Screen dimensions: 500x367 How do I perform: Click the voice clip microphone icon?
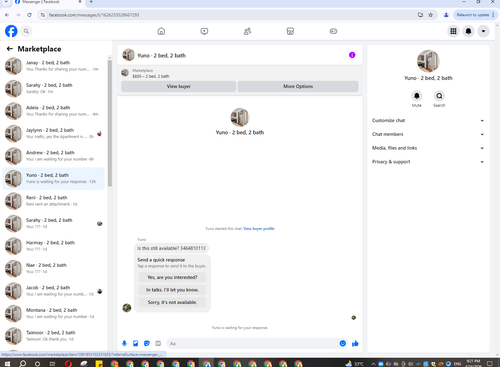point(124,343)
